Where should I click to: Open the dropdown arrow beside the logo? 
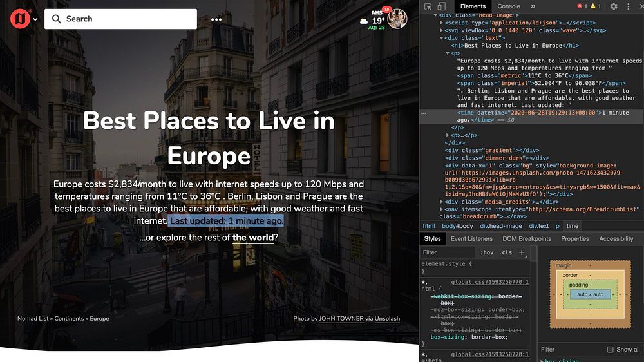(35, 19)
